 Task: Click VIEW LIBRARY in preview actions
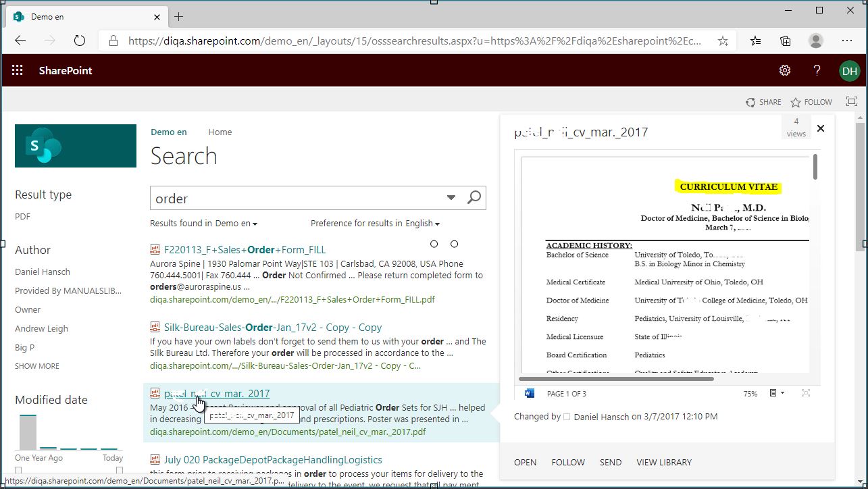point(663,463)
